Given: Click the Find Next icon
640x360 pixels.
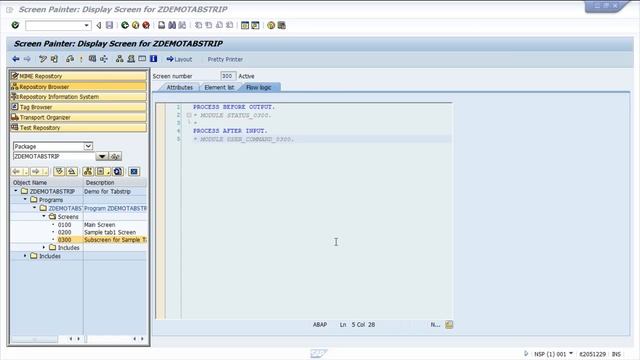Looking at the screenshot, I should pyautogui.click(x=182, y=25).
